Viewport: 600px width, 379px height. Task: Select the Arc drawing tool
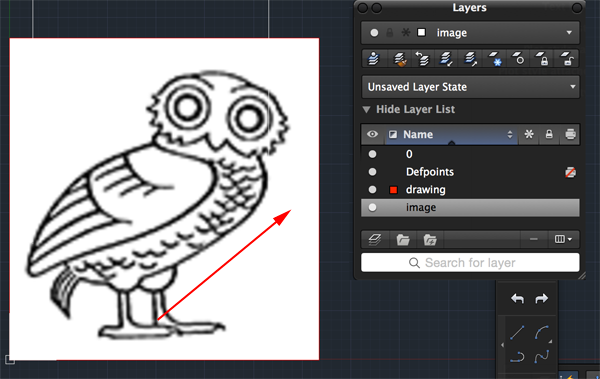coord(542,332)
